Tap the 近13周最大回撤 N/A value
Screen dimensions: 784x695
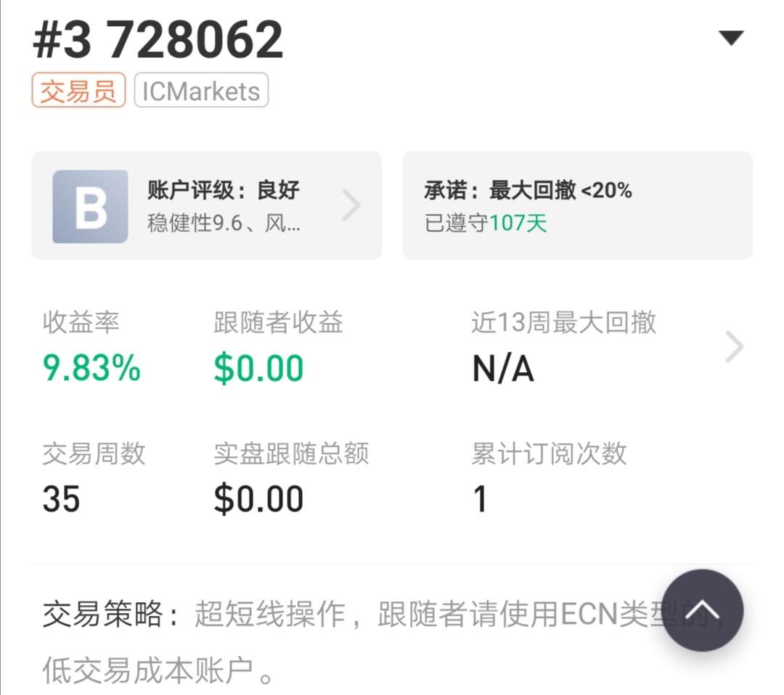coord(503,369)
